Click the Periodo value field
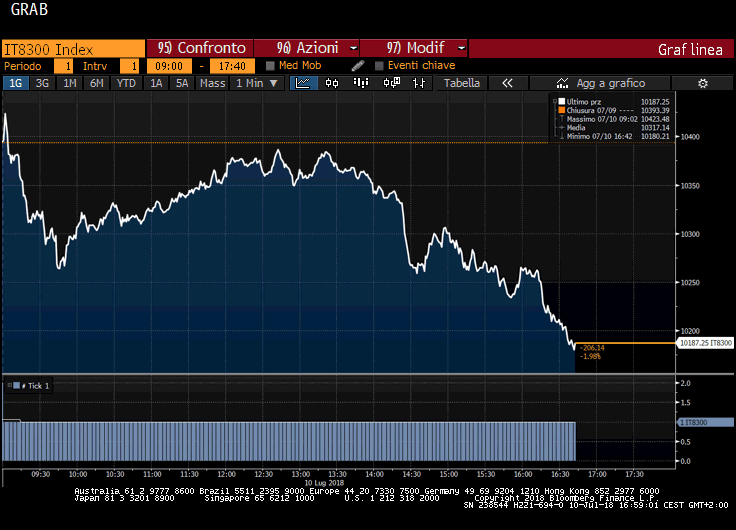This screenshot has width=736, height=530. (63, 66)
